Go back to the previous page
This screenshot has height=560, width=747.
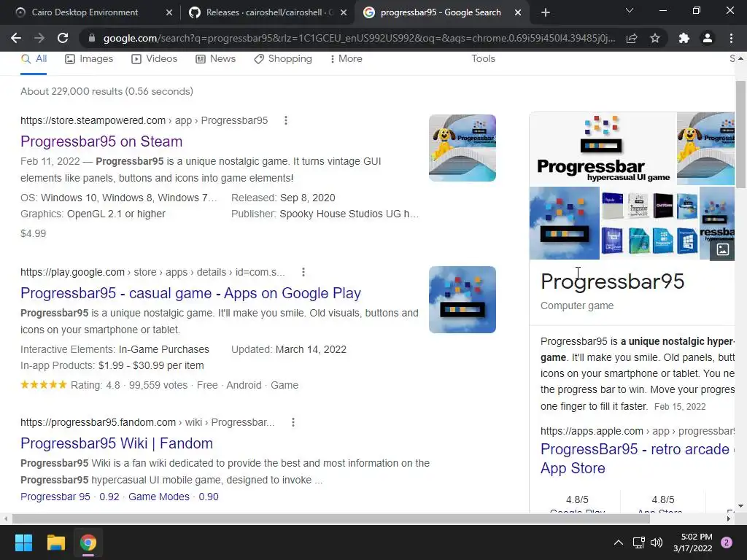click(x=16, y=38)
